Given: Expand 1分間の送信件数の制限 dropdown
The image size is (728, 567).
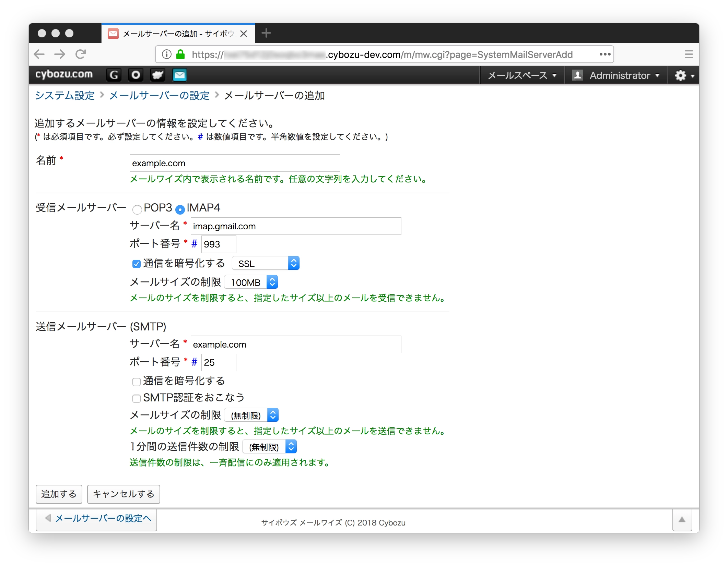Looking at the screenshot, I should [269, 447].
